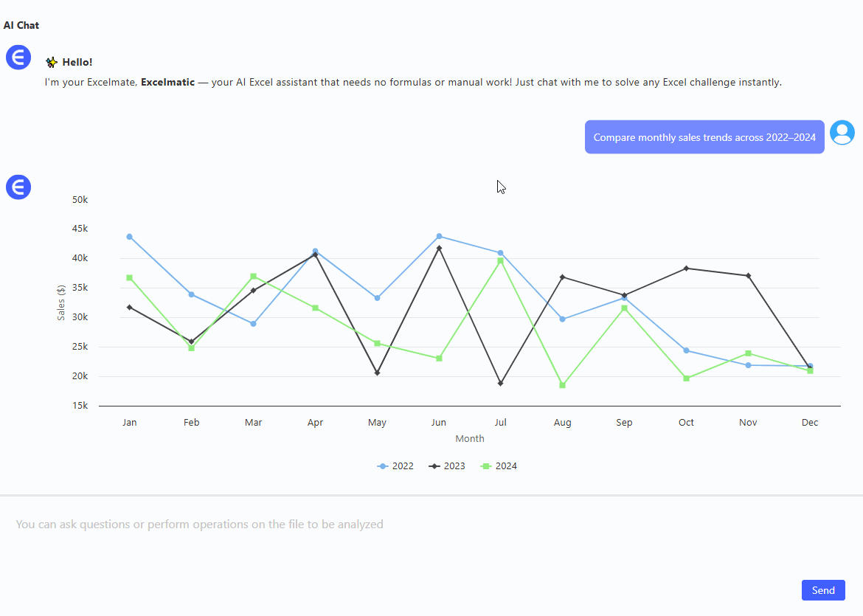The width and height of the screenshot is (863, 616).
Task: Toggle the 2024 series in chart legend
Action: pos(499,466)
